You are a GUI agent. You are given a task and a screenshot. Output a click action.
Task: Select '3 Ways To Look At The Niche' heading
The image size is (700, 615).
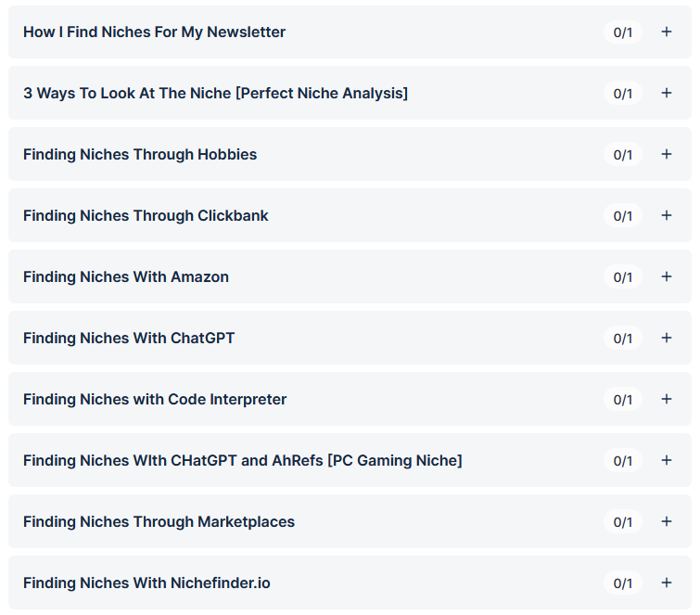[215, 93]
